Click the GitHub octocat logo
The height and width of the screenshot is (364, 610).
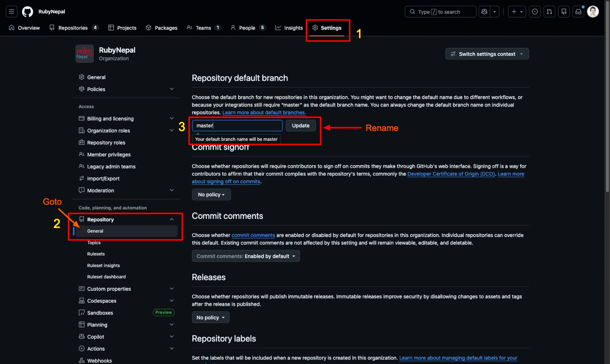coord(27,12)
